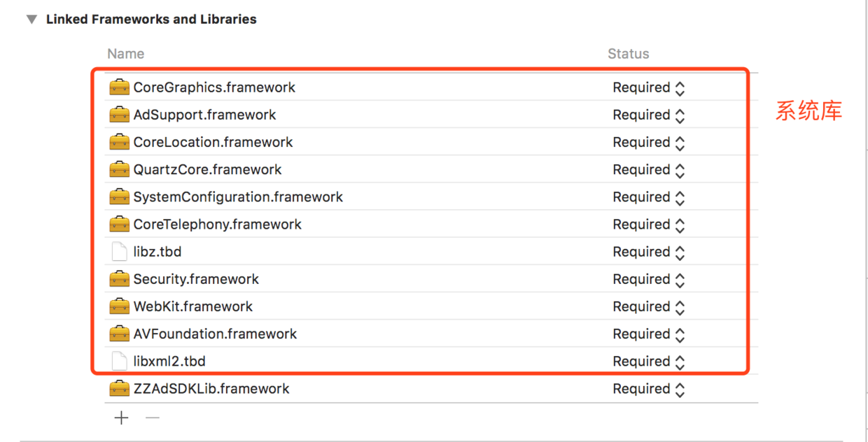868x442 pixels.
Task: Click the AdSupport.framework toolbox icon
Action: (120, 115)
